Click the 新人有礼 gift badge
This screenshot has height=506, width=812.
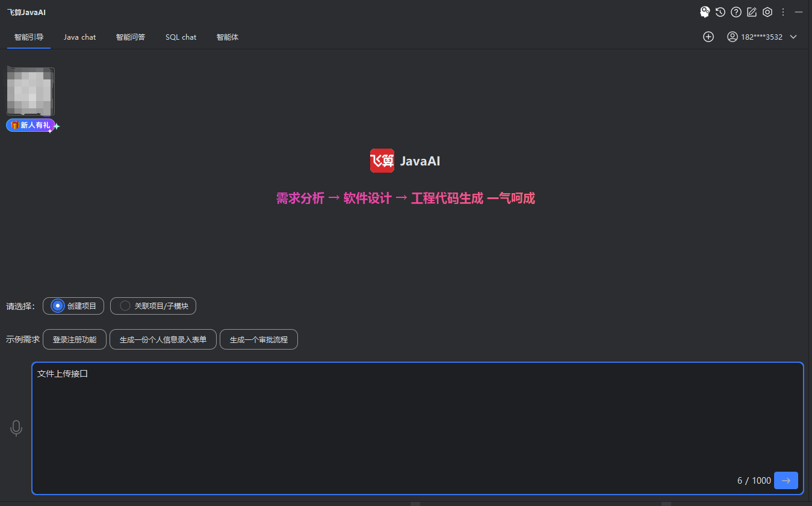tap(31, 125)
